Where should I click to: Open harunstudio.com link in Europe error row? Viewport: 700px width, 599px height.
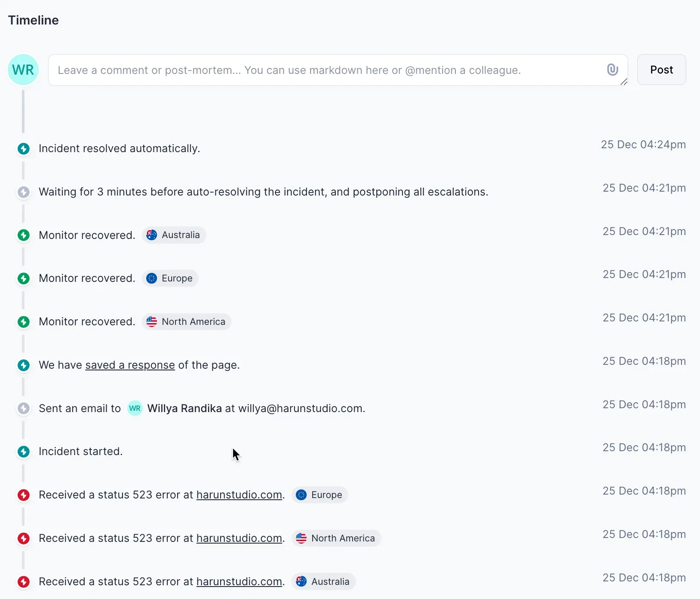239,495
